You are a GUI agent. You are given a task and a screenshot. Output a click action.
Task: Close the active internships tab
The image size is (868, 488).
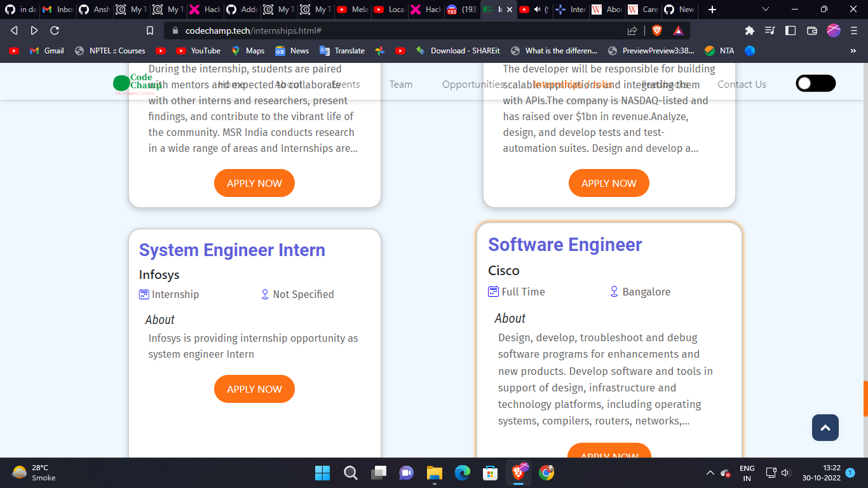pyautogui.click(x=509, y=10)
